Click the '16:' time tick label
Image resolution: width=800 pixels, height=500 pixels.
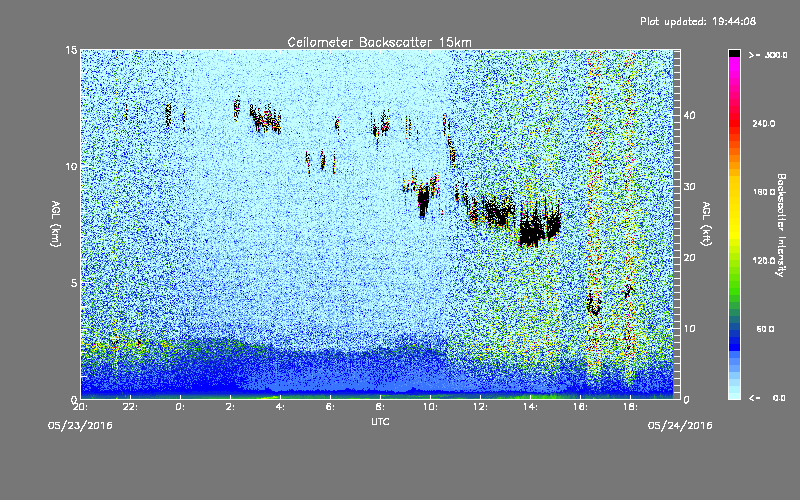580,407
